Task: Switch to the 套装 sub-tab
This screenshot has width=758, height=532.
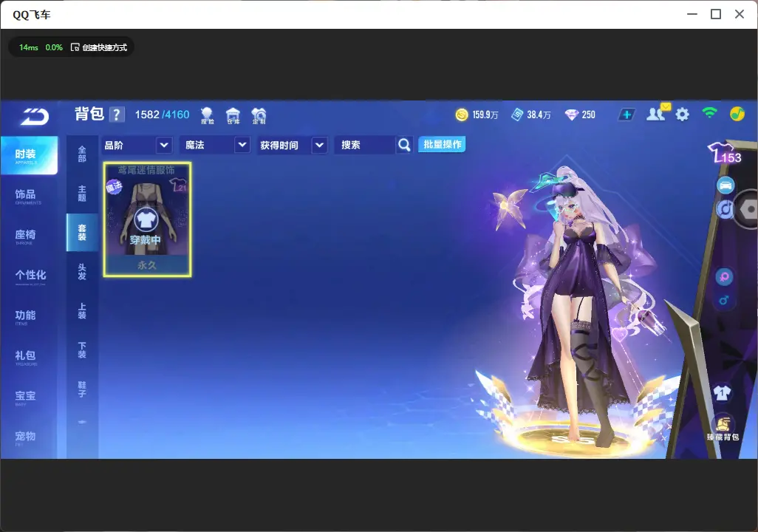Action: [x=82, y=232]
